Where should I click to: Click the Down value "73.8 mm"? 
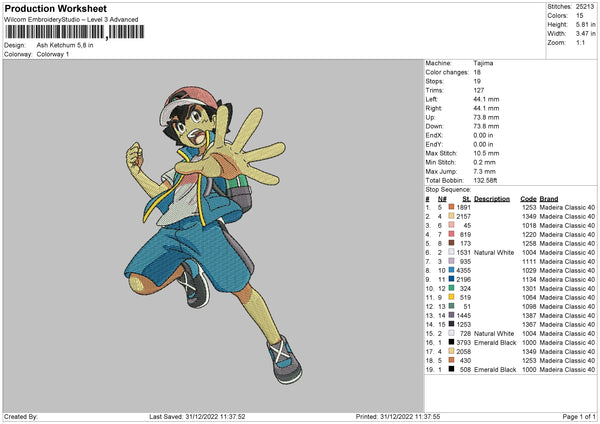pos(486,126)
